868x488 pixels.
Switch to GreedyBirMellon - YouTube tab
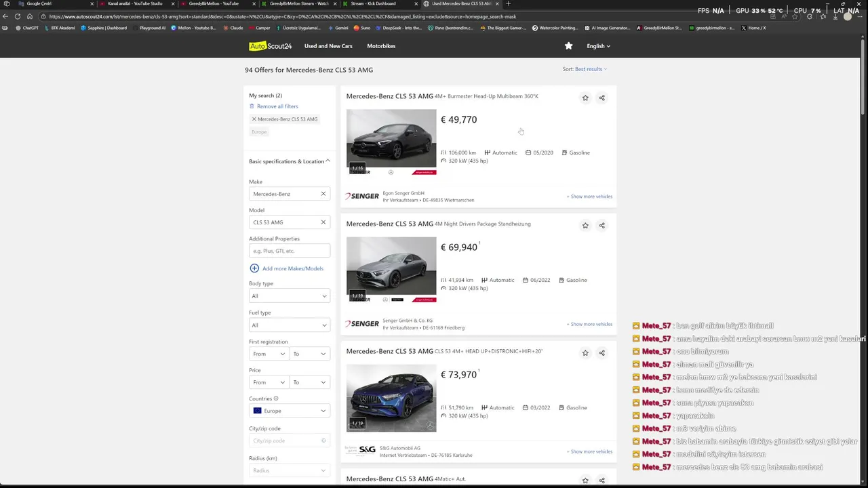tap(218, 3)
